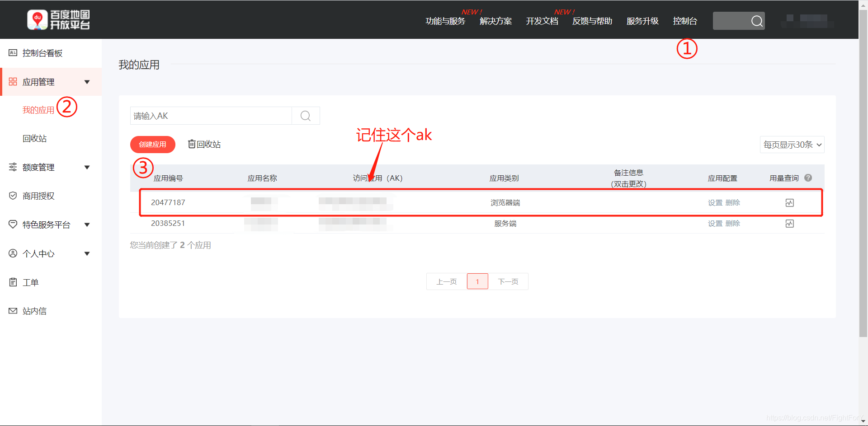Collapse the 应用管理 sidebar section arrow

(87, 82)
